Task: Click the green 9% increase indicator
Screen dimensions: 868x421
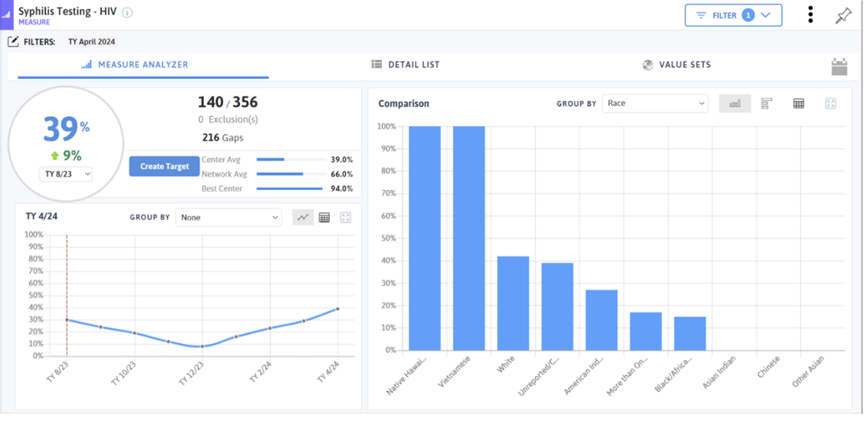Action: pyautogui.click(x=65, y=156)
